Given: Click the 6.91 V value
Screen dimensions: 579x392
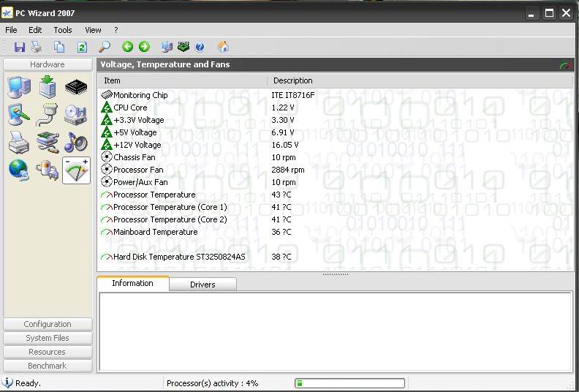Looking at the screenshot, I should coord(282,132).
